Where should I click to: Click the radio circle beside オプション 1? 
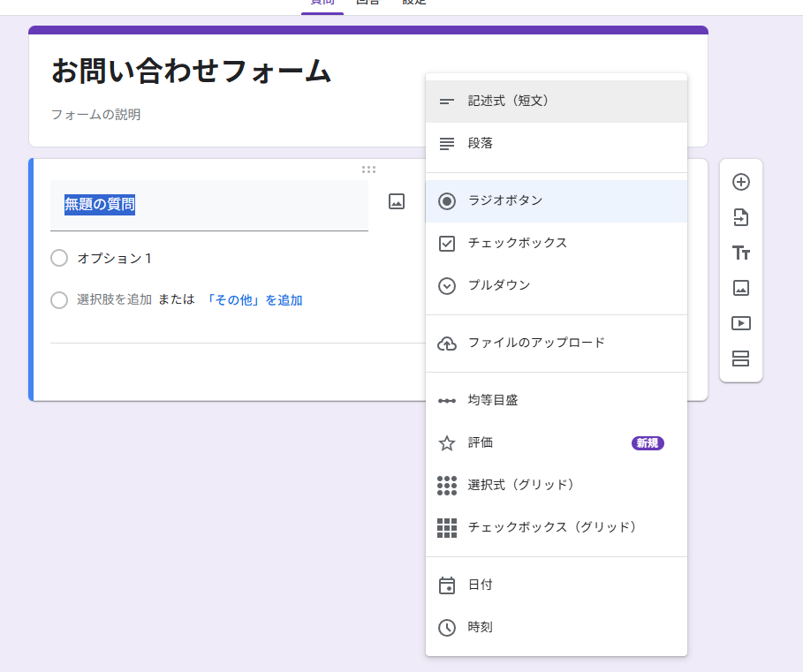coord(59,258)
